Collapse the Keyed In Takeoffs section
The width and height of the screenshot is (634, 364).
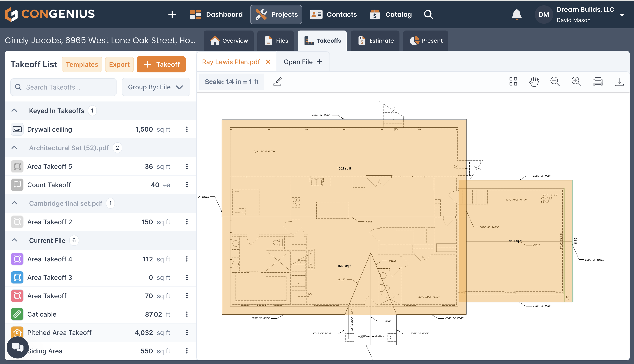coord(14,110)
